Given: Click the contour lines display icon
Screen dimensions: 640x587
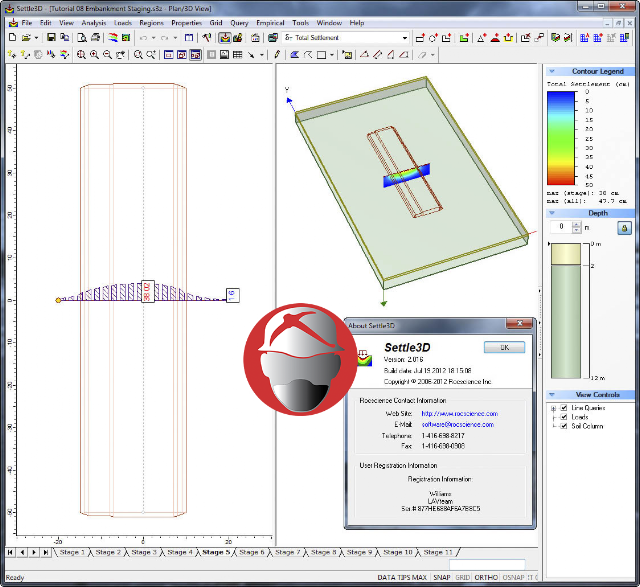Looking at the screenshot, I should click(113, 38).
